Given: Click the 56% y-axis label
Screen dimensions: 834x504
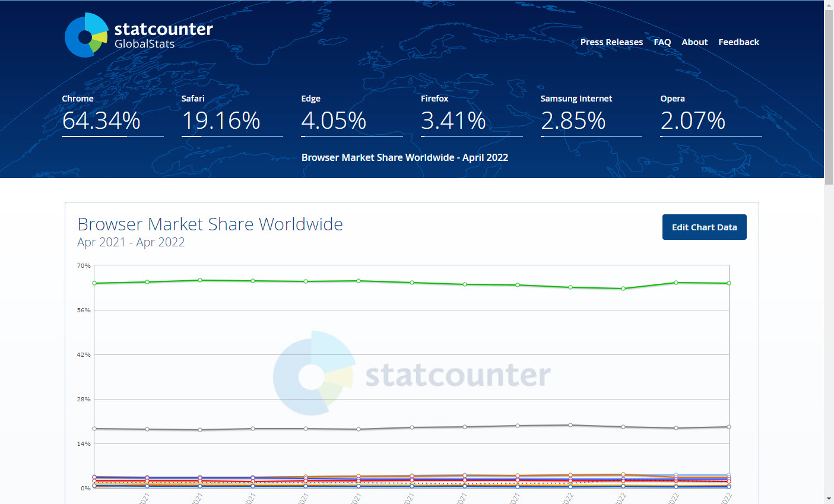Looking at the screenshot, I should [84, 310].
